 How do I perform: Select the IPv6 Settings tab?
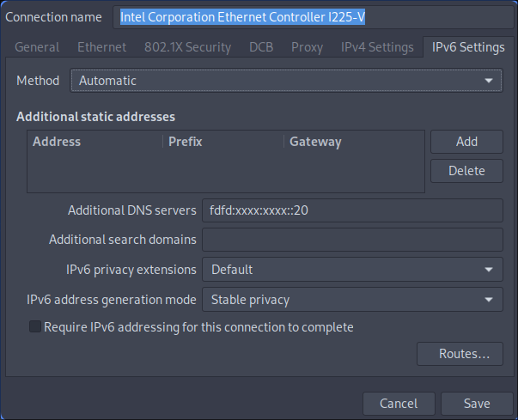point(468,47)
